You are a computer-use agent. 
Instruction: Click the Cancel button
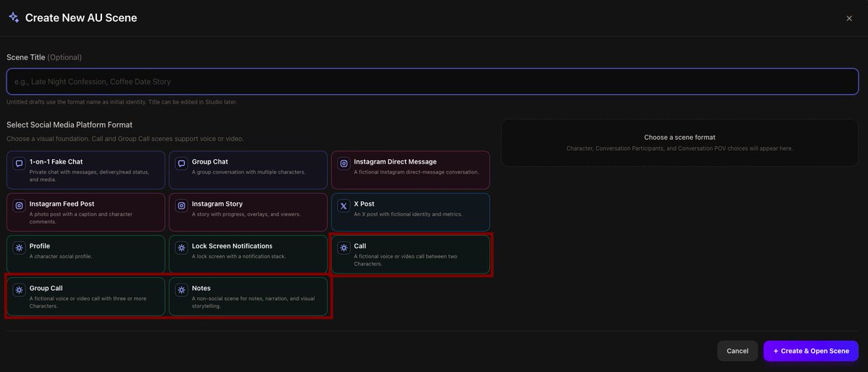(x=737, y=351)
